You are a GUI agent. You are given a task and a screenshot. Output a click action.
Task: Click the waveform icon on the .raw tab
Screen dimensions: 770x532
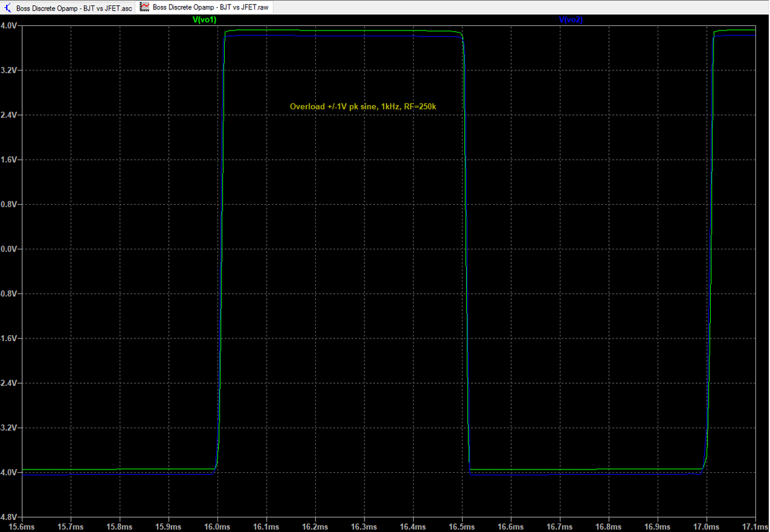pos(144,7)
